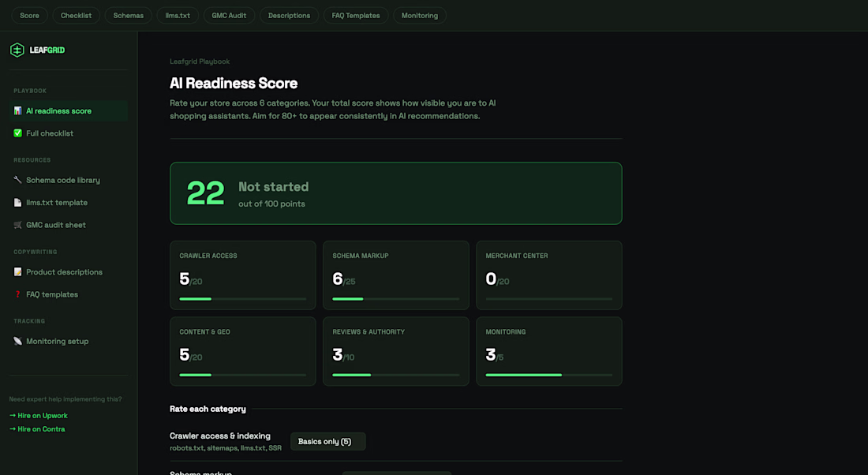Switch to the Monitoring top tab
The height and width of the screenshot is (475, 868).
[x=420, y=16]
